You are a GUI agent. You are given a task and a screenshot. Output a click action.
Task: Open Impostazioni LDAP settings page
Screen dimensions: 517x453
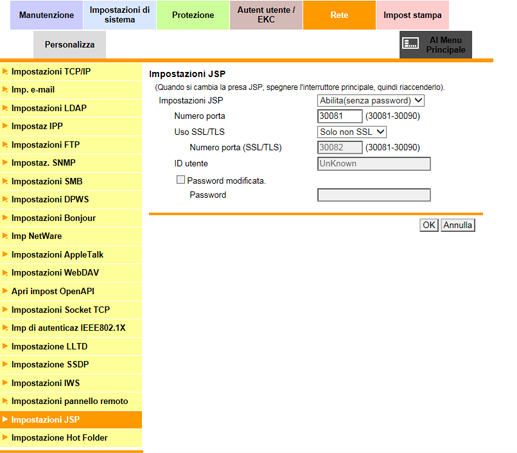pos(71,108)
